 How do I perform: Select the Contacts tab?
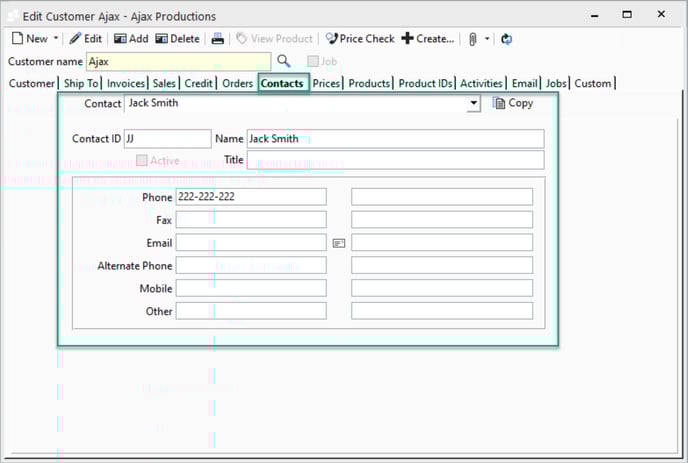click(282, 83)
